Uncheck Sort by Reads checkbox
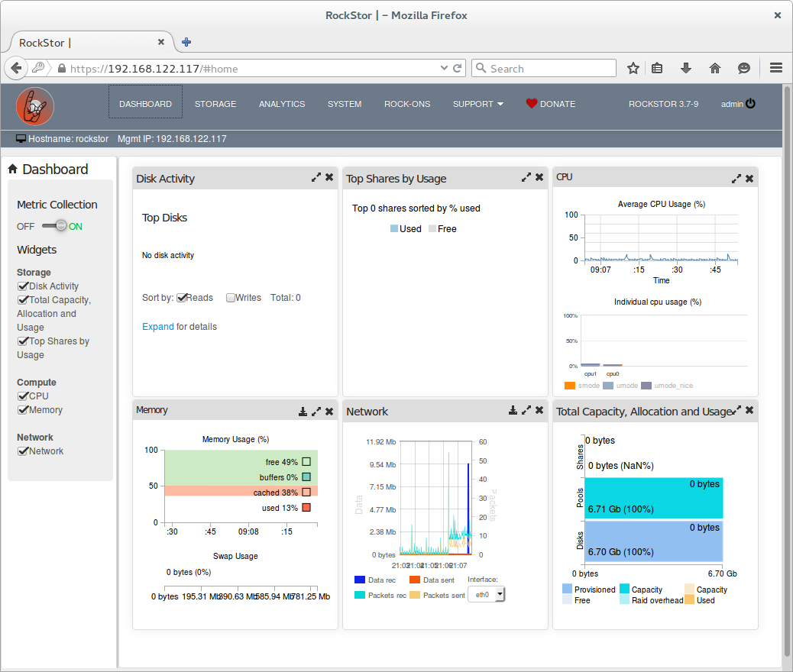Image resolution: width=793 pixels, height=672 pixels. [182, 297]
